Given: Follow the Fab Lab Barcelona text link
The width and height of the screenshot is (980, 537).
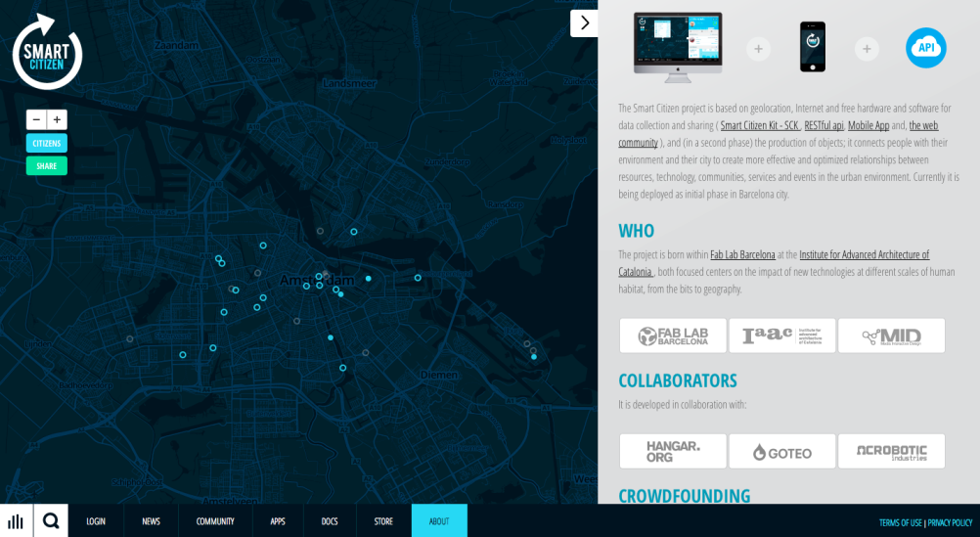Looking at the screenshot, I should point(742,254).
